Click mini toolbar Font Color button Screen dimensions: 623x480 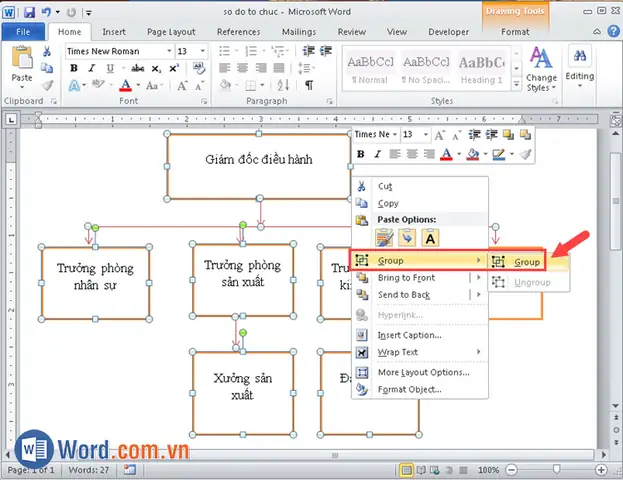point(446,154)
